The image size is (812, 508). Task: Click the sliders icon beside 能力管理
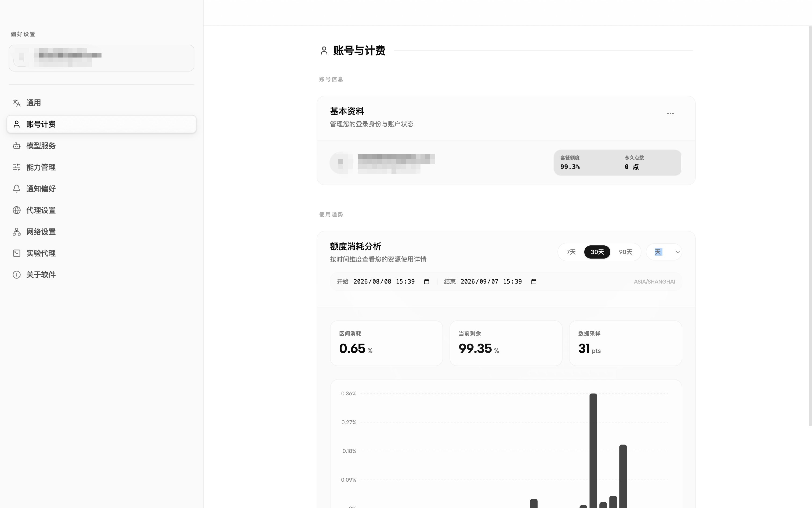tap(16, 167)
